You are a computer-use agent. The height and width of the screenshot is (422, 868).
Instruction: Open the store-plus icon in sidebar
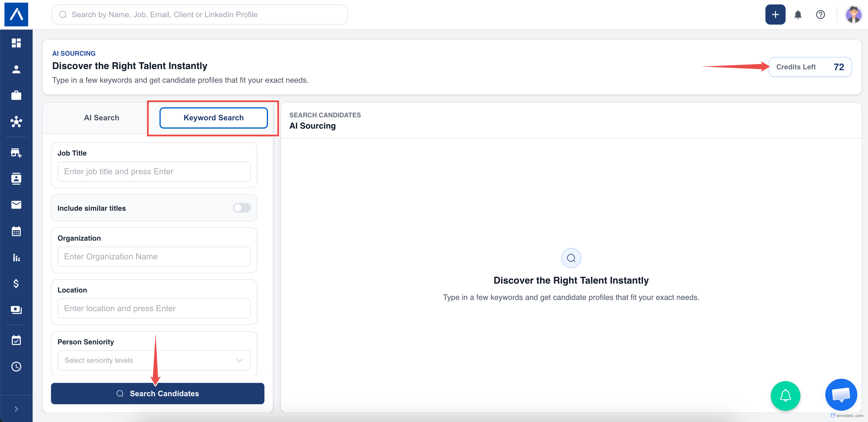pos(16,153)
